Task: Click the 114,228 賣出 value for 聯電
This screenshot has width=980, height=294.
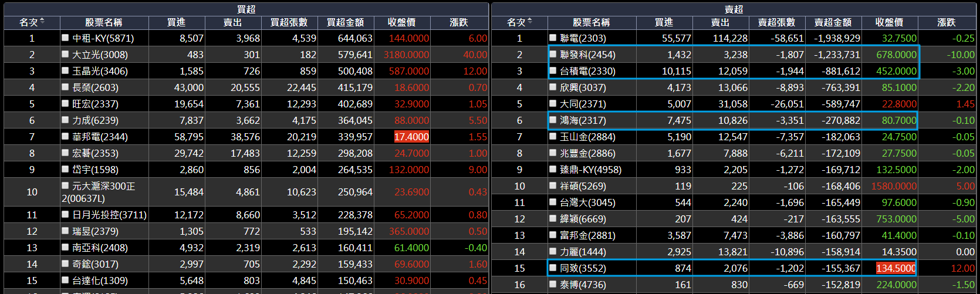Action: point(730,38)
